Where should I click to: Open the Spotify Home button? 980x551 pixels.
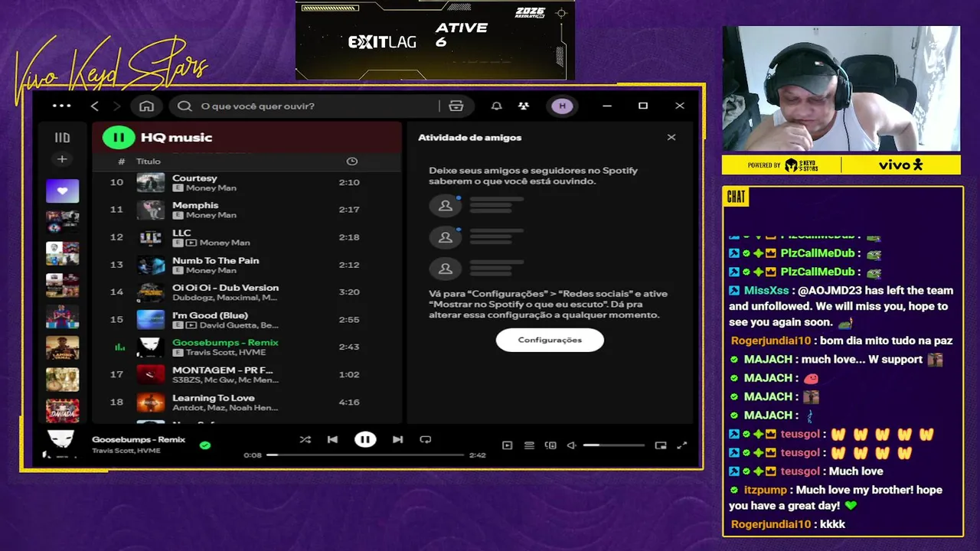[x=146, y=106]
